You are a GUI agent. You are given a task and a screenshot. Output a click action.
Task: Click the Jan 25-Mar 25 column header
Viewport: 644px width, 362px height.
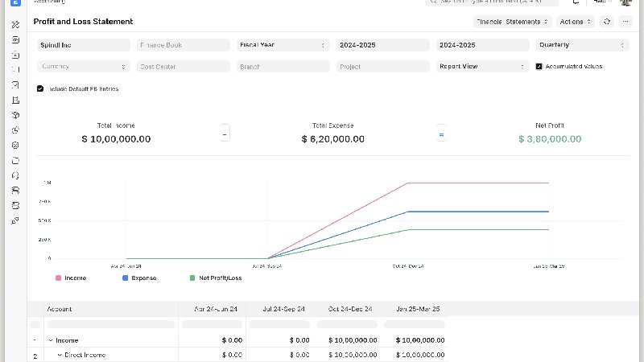[x=415, y=309]
